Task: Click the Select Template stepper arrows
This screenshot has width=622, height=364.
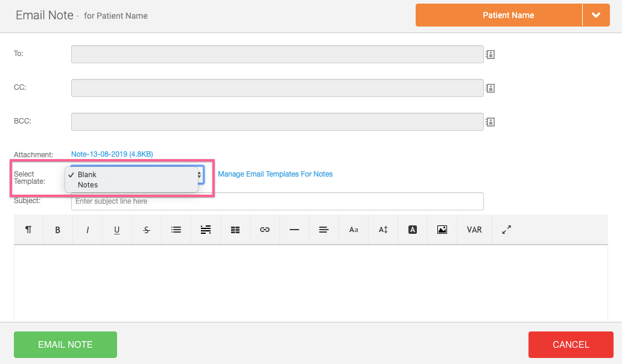Action: click(199, 175)
